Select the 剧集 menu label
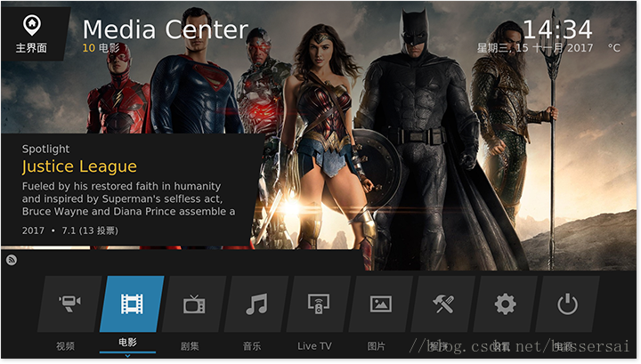Image resolution: width=641 pixels, height=364 pixels. click(x=190, y=346)
